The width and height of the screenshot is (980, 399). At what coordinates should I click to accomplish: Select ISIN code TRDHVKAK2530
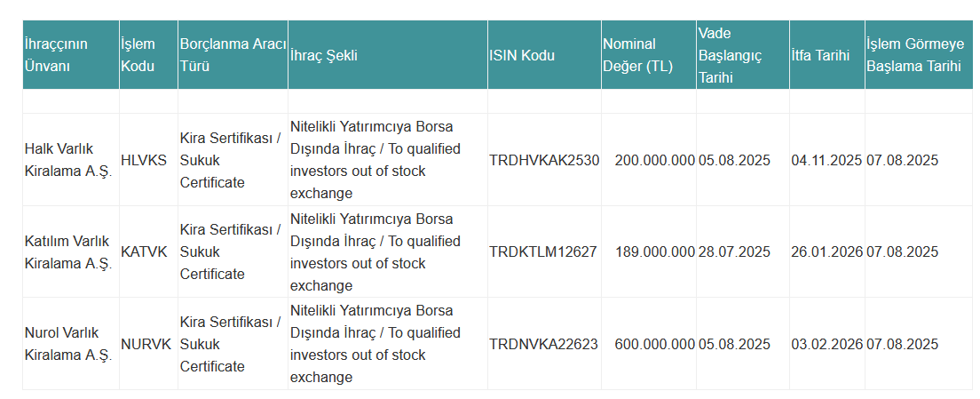544,160
